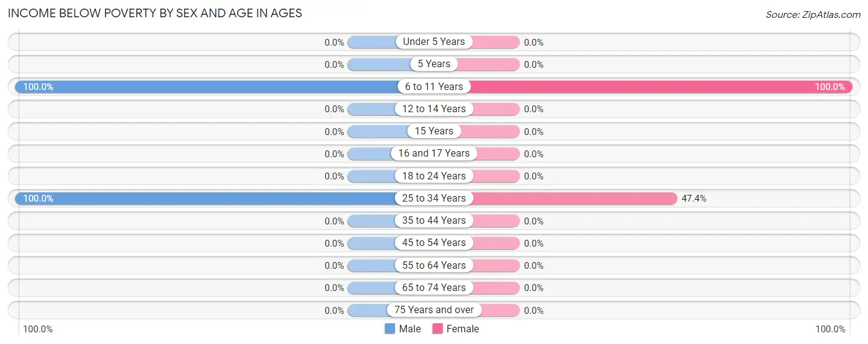The height and width of the screenshot is (344, 868).
Task: Select the 75 Years and over label
Action: point(433,310)
